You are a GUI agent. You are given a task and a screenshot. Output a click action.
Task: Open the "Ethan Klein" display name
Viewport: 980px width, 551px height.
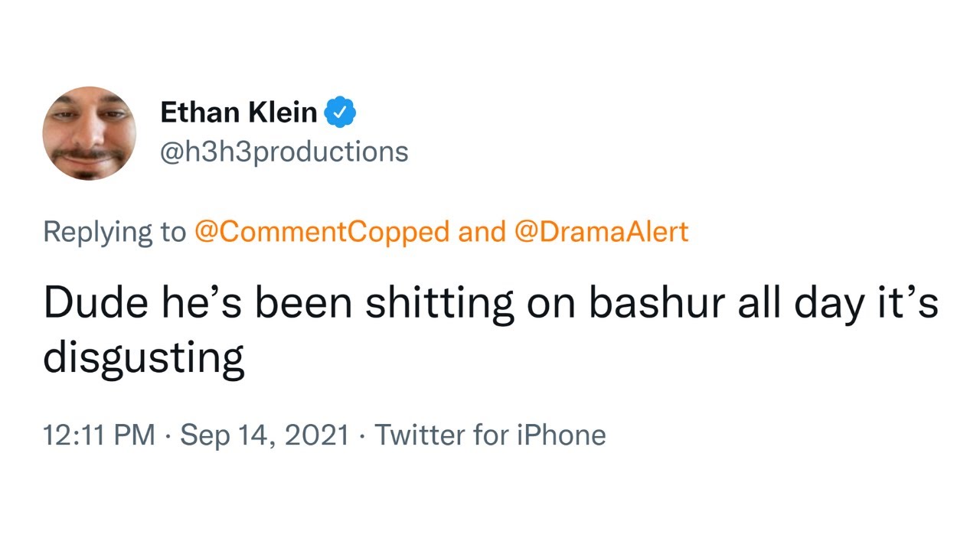238,112
